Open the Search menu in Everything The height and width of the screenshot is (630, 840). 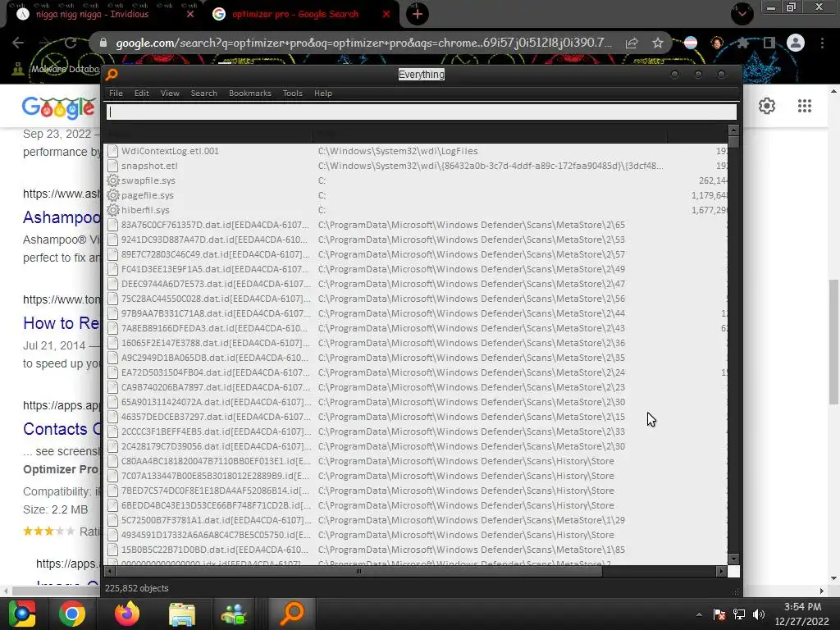tap(203, 94)
